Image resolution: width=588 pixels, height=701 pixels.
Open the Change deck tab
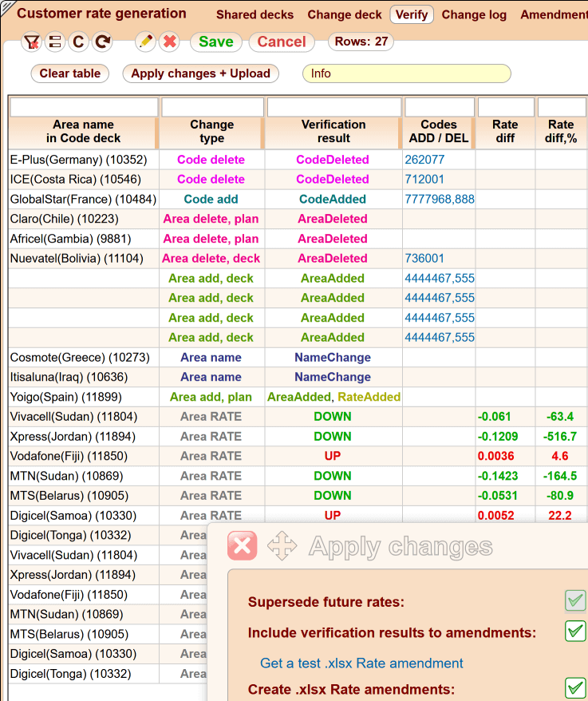(345, 14)
